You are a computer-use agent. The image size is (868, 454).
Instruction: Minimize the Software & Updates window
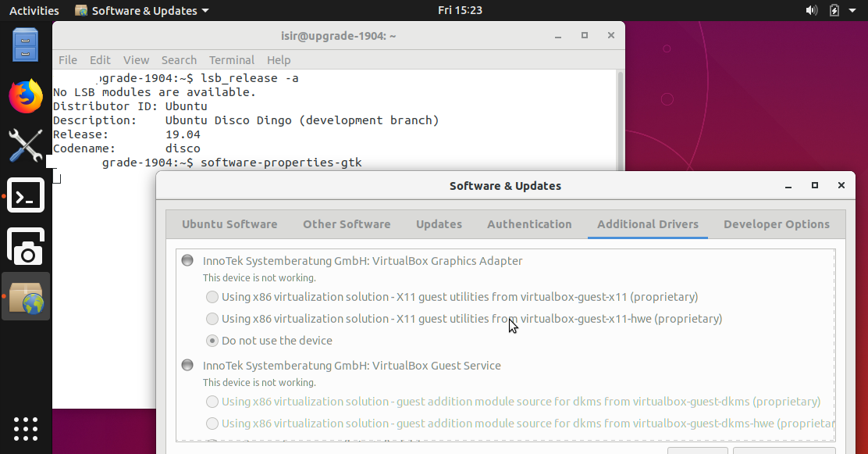tap(788, 186)
